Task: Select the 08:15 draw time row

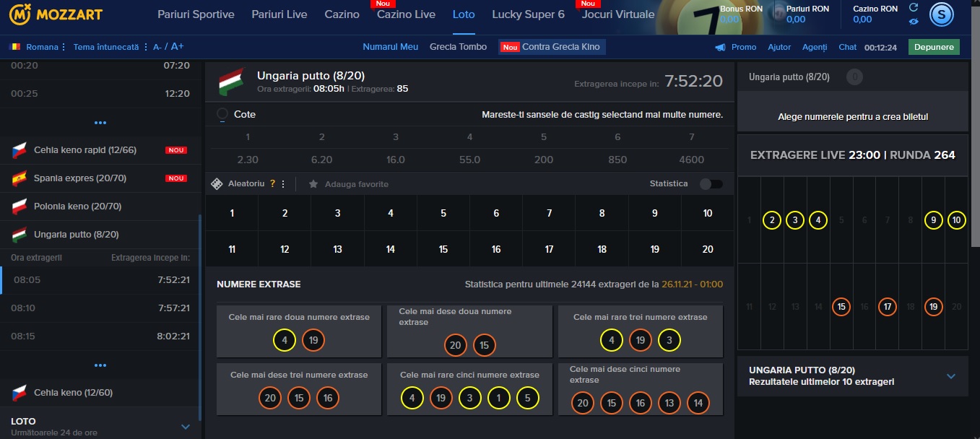Action: 100,336
